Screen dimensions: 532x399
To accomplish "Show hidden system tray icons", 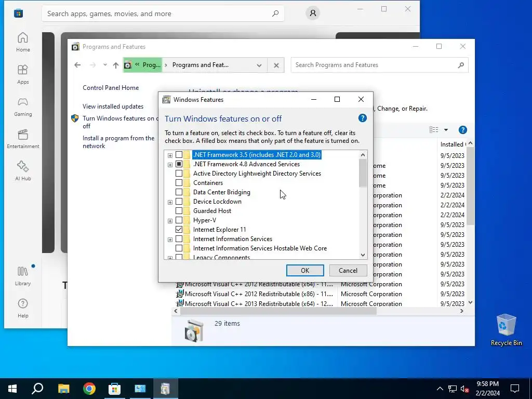I will (440, 389).
